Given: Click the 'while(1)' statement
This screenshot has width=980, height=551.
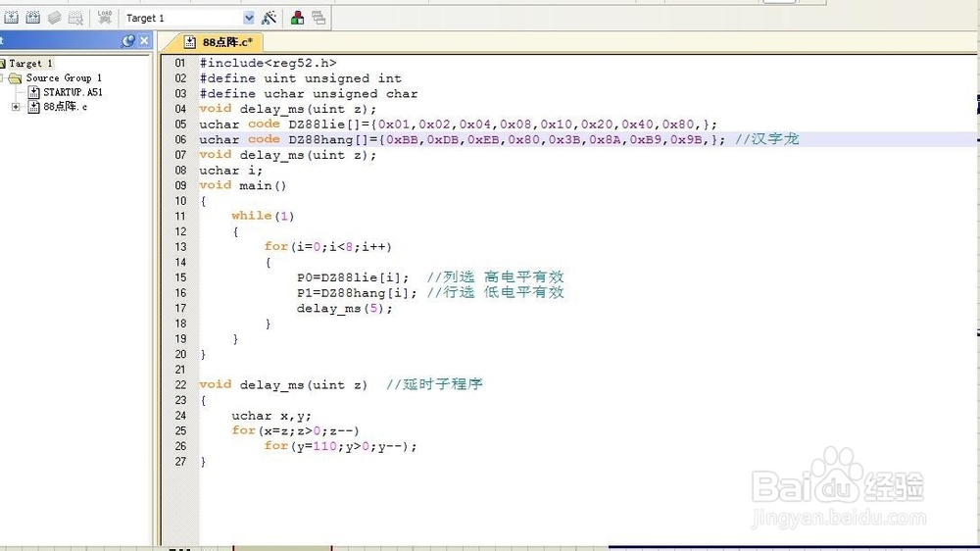Looking at the screenshot, I should [x=263, y=216].
